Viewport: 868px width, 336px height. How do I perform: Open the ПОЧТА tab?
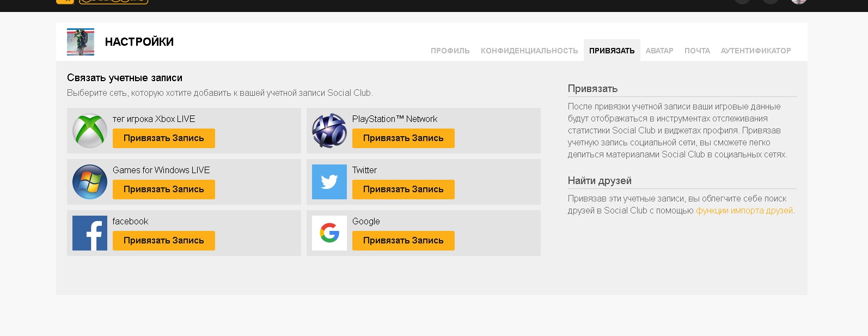(x=697, y=51)
